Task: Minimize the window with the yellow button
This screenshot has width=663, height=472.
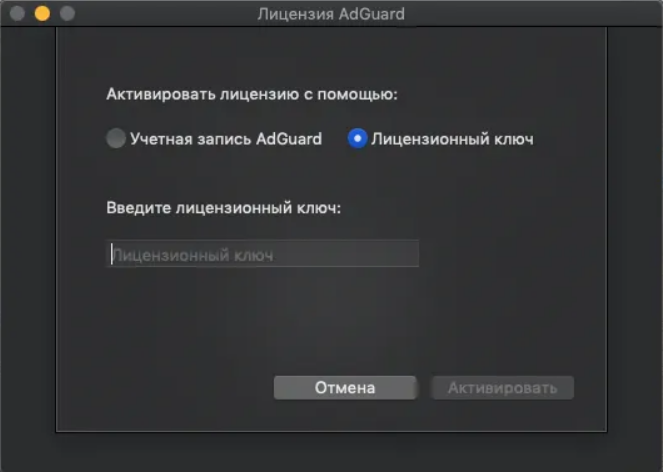Action: [42, 14]
